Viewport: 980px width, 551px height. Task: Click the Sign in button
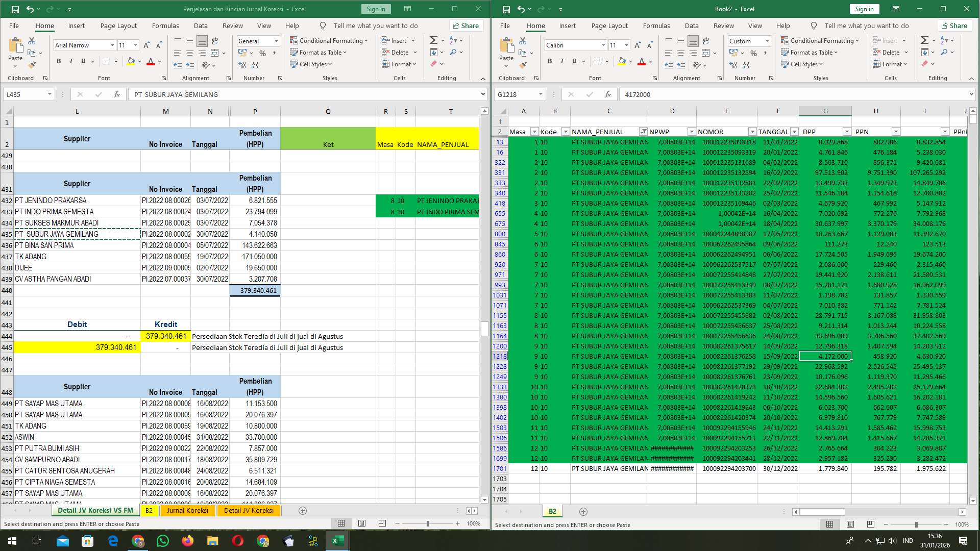tap(376, 9)
